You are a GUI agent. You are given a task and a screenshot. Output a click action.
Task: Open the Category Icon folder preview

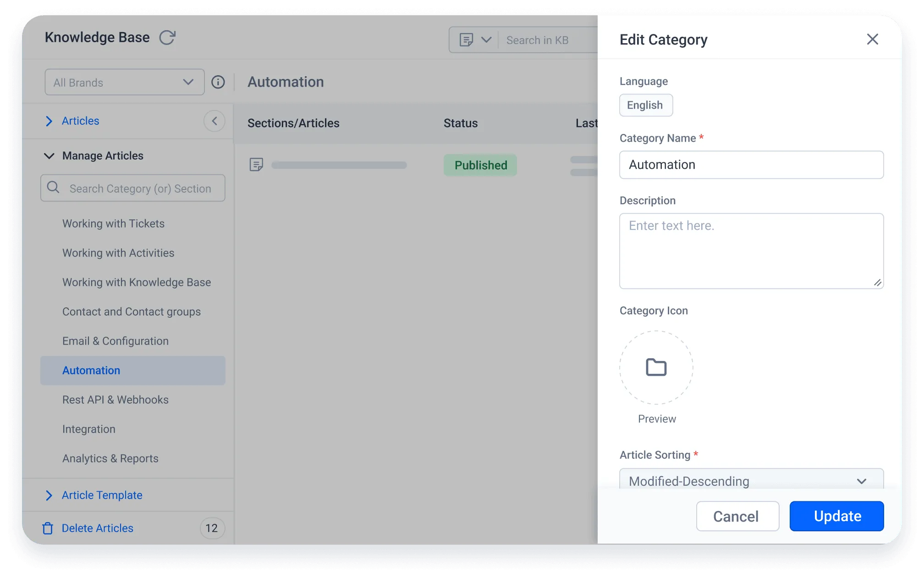point(656,367)
